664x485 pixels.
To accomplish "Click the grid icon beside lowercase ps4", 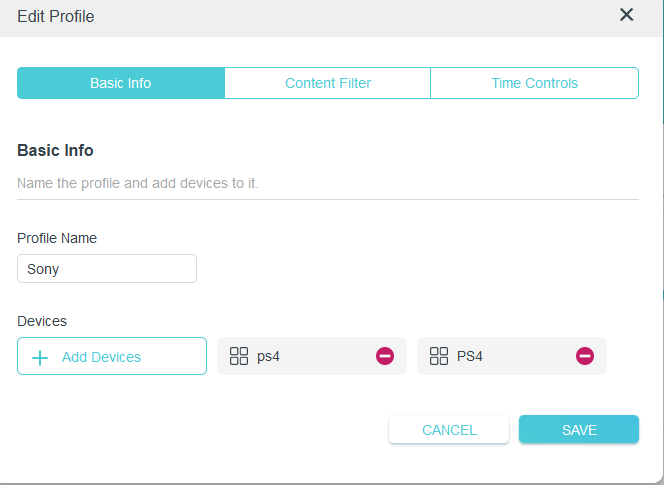I will [x=239, y=356].
